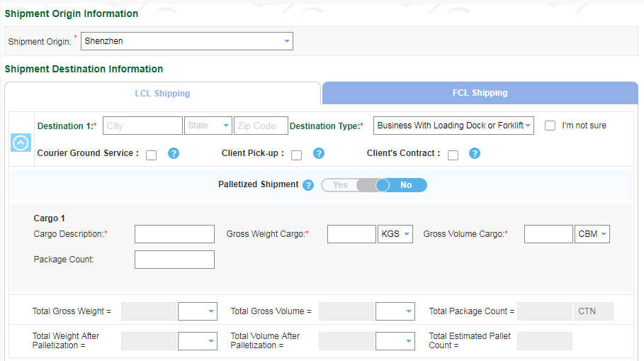Click the Destination City input field
This screenshot has width=644, height=361.
(142, 126)
